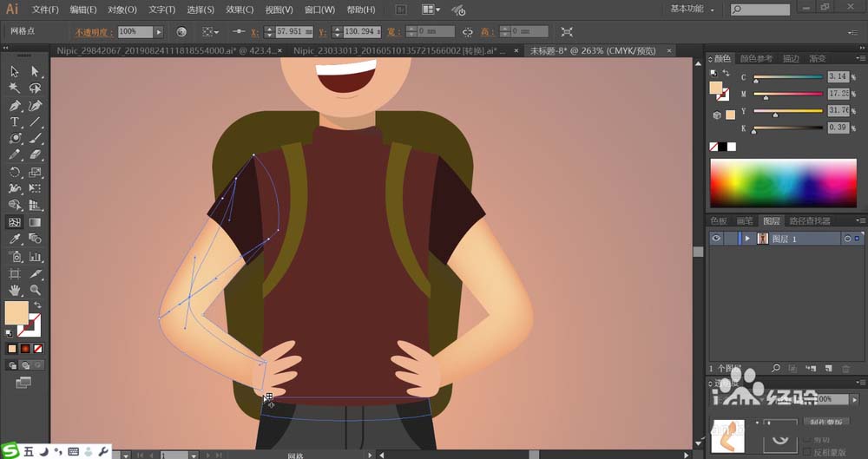This screenshot has height=459, width=868.
Task: Expand 图层 1 layer contents
Action: pos(746,239)
